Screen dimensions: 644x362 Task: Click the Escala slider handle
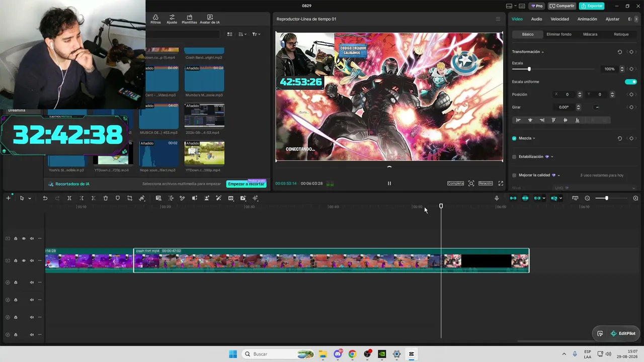pyautogui.click(x=529, y=69)
